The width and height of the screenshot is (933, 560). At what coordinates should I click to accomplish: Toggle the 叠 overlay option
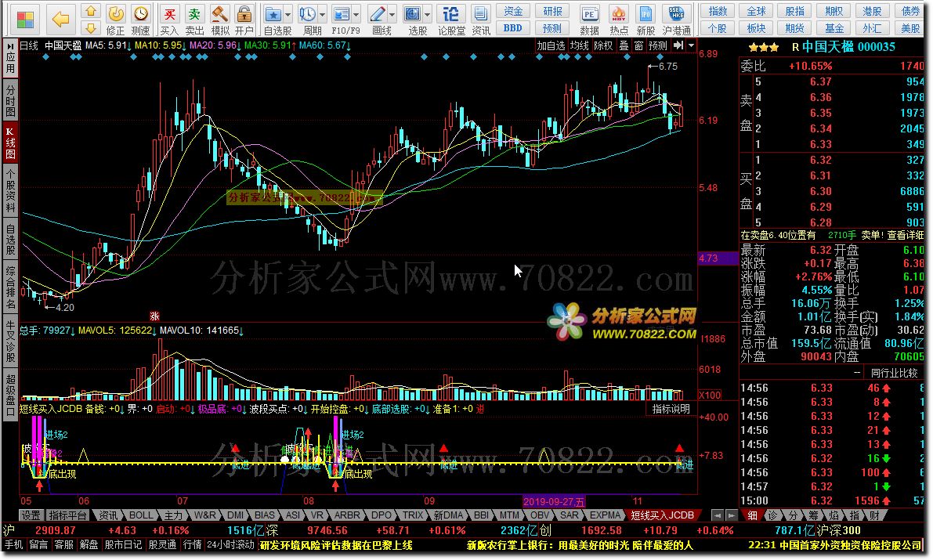[x=624, y=45]
